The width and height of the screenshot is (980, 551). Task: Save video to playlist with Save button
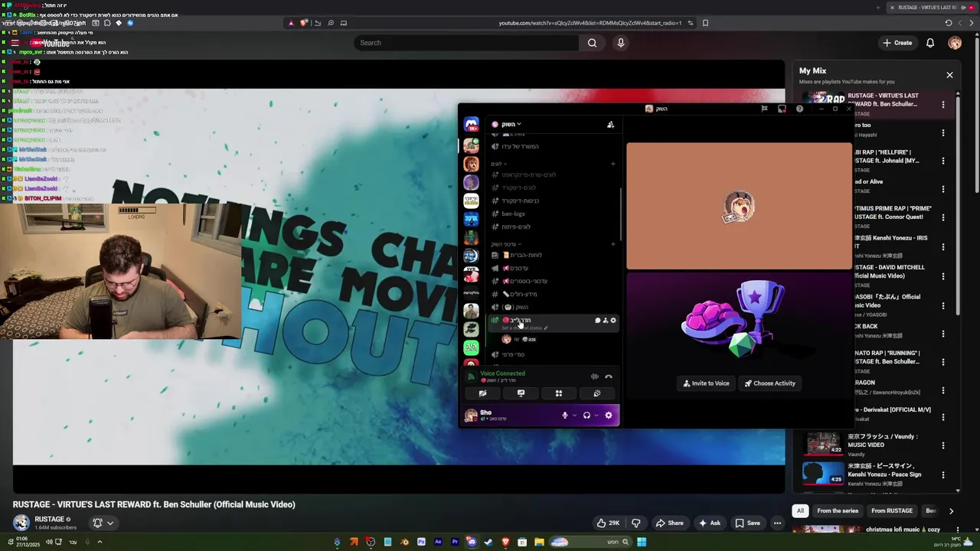point(747,523)
